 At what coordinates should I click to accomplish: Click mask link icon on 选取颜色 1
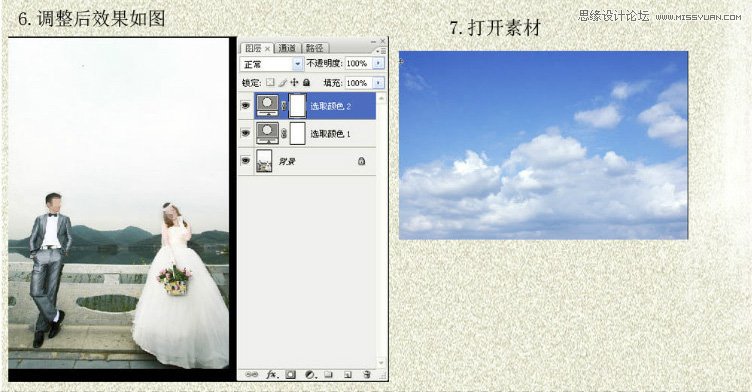click(x=283, y=134)
